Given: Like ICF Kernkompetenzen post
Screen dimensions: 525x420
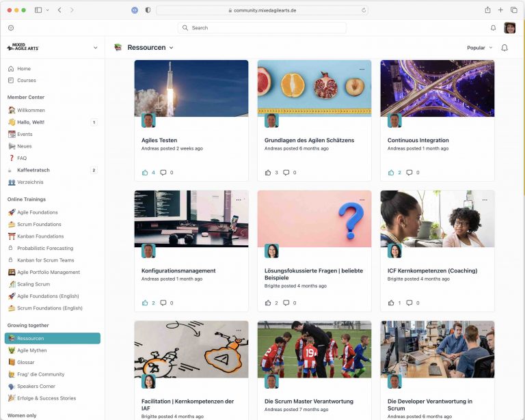Looking at the screenshot, I should [391, 303].
